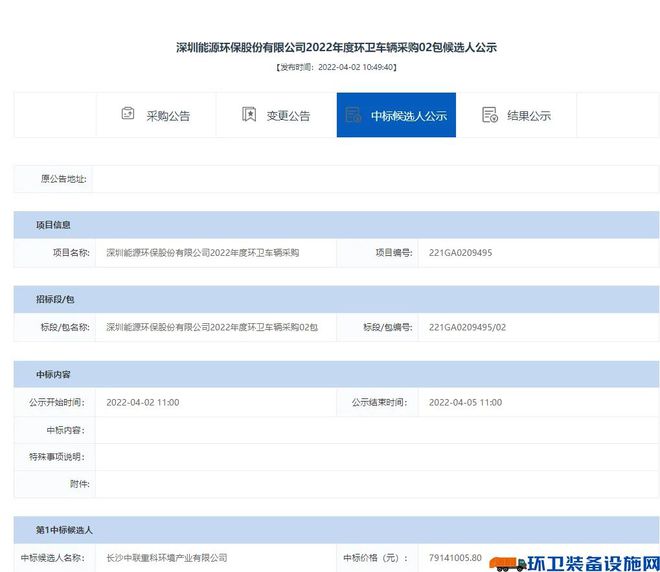660x572 pixels.
Task: Click the 特殊事项说明 label
Action: [x=57, y=457]
